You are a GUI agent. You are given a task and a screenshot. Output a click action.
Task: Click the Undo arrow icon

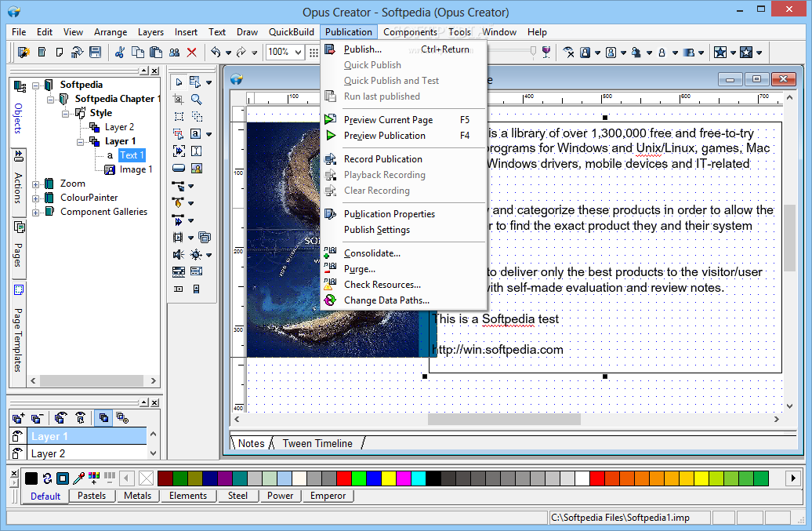click(216, 53)
